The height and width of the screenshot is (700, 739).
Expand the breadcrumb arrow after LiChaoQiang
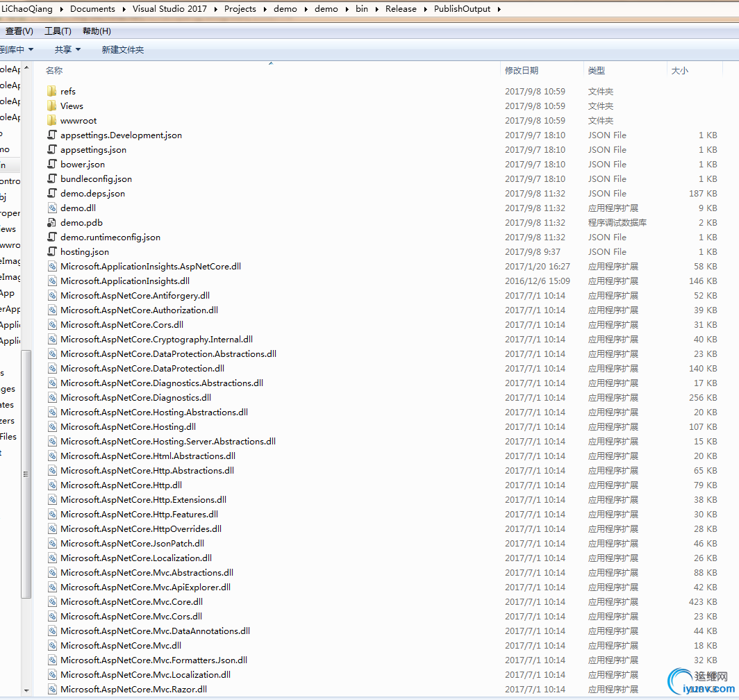pyautogui.click(x=62, y=9)
